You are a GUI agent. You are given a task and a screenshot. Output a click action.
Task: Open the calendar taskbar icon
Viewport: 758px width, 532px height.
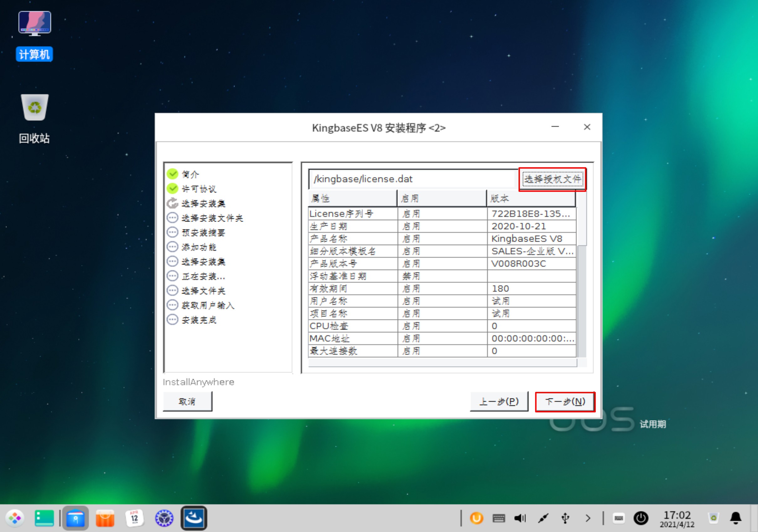(134, 518)
